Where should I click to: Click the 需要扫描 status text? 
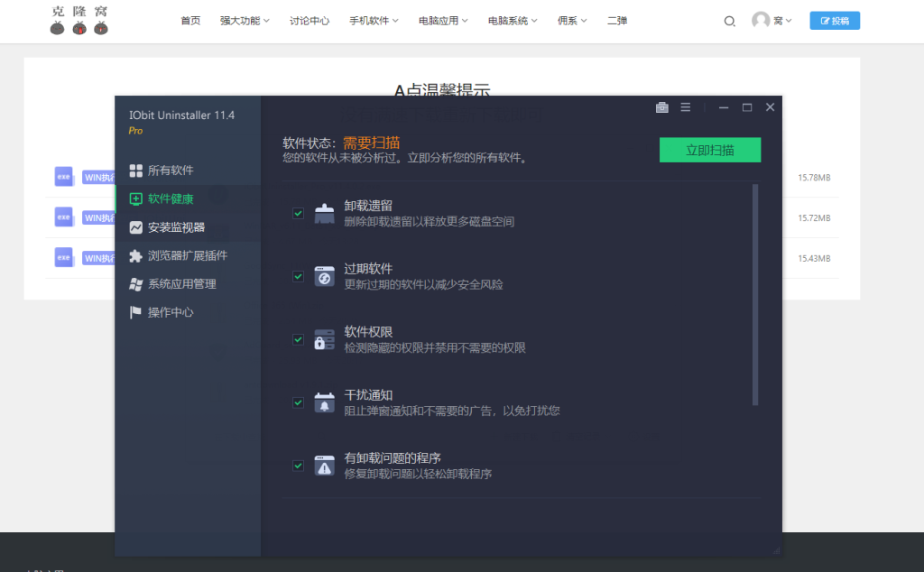(371, 143)
